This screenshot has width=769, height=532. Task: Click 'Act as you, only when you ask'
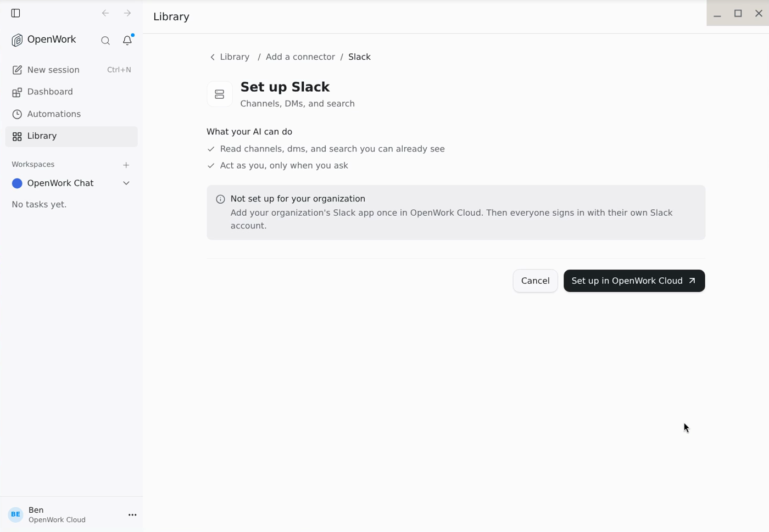(284, 166)
